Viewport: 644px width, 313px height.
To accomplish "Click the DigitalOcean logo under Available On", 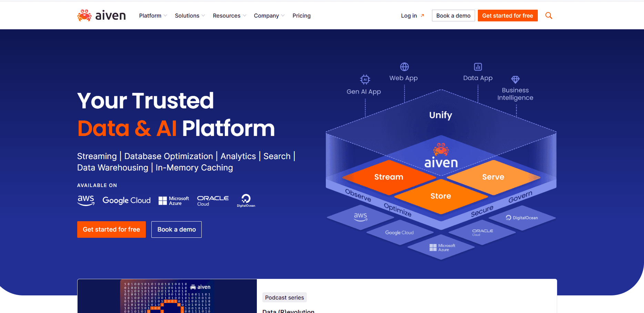I will pyautogui.click(x=246, y=200).
